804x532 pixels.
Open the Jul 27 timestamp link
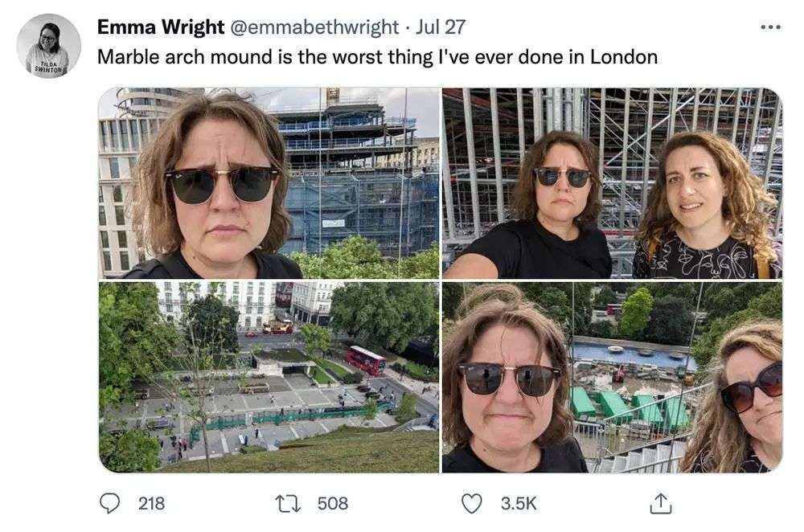coord(441,27)
